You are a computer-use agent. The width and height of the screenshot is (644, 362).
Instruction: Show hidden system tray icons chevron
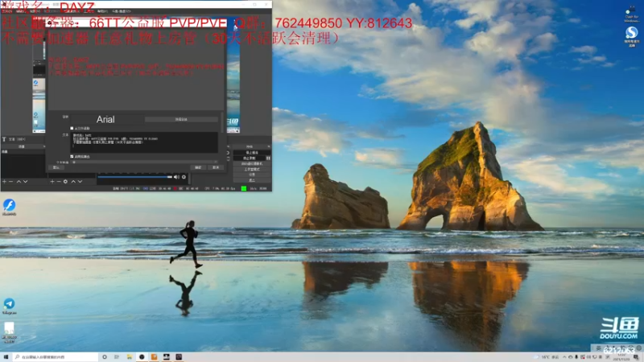(x=564, y=357)
